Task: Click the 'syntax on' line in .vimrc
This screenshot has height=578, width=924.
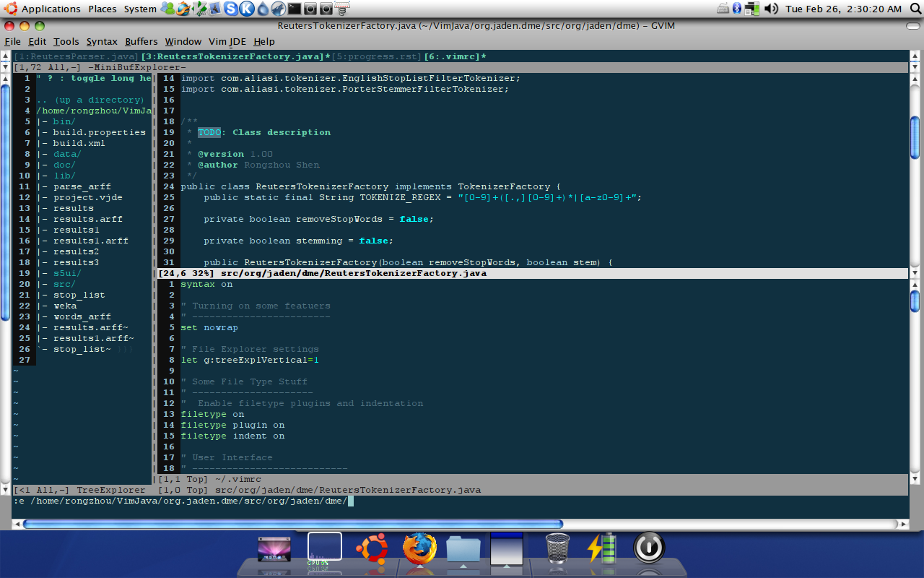Action: (x=206, y=284)
